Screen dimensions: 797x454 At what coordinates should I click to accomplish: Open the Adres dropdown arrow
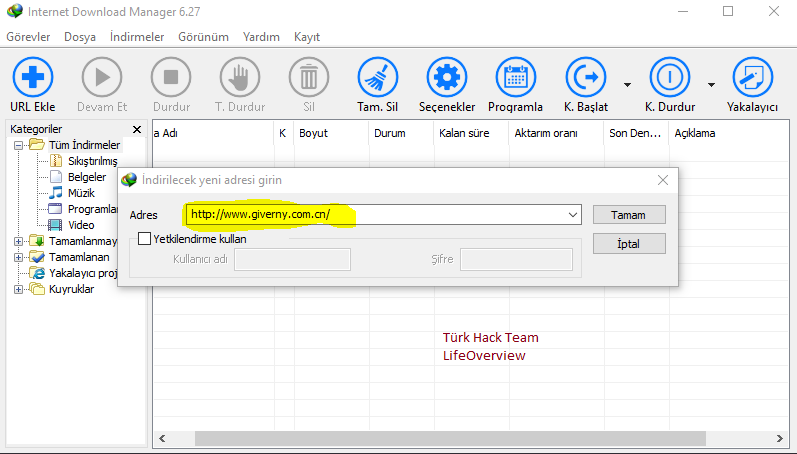tap(573, 215)
